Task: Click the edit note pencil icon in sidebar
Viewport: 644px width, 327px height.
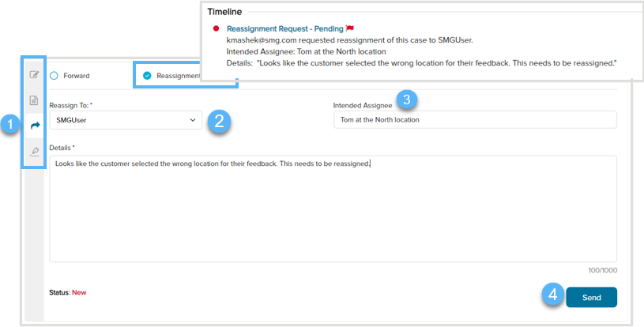Action: pyautogui.click(x=34, y=76)
